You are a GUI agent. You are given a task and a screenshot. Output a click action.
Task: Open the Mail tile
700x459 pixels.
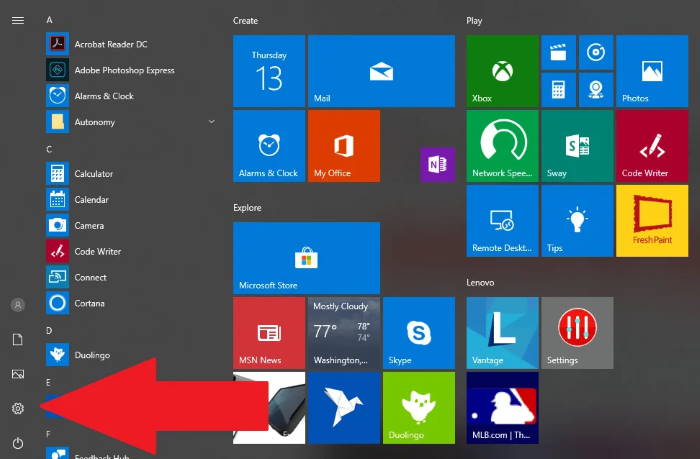(381, 71)
